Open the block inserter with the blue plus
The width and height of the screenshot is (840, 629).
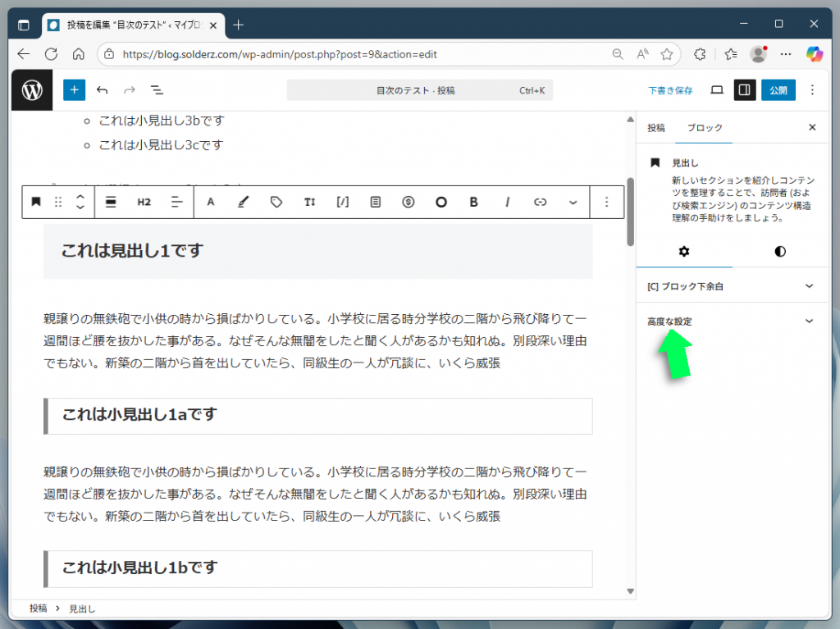(x=74, y=89)
